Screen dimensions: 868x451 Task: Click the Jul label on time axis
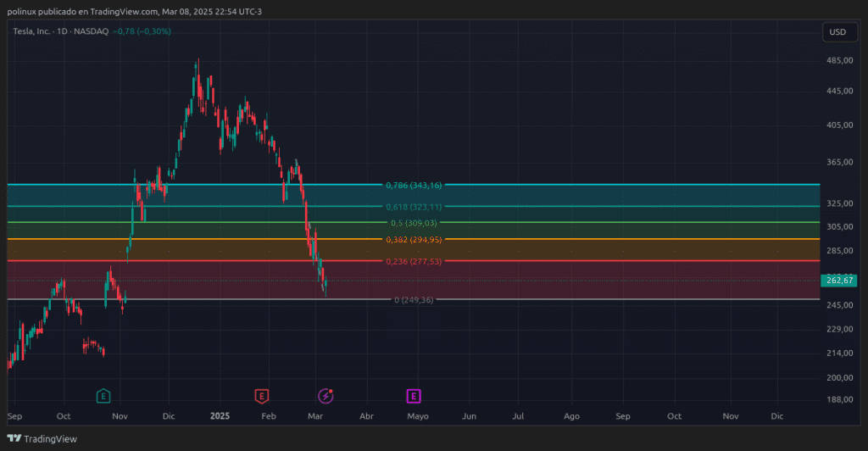pos(518,416)
